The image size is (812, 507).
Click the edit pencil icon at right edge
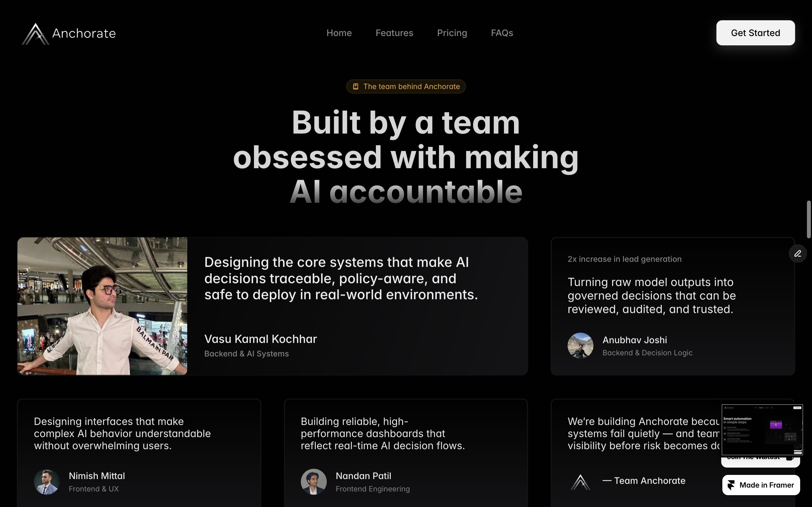click(798, 253)
